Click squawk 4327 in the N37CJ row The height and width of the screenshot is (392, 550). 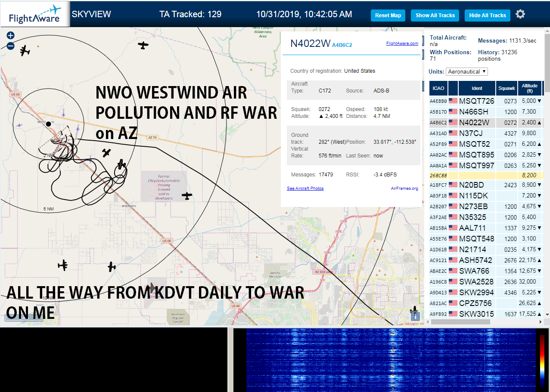[510, 133]
